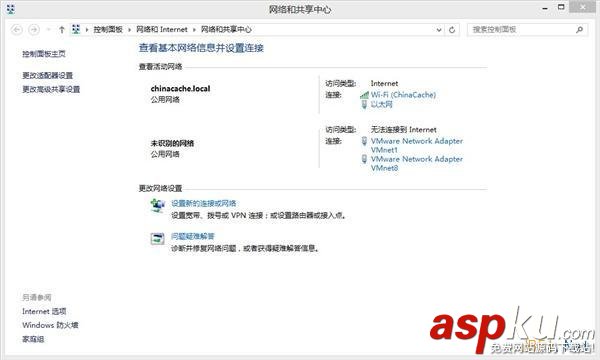The height and width of the screenshot is (360, 600).
Task: Open VMware Network Adapter VMnet8 link
Action: tap(417, 163)
